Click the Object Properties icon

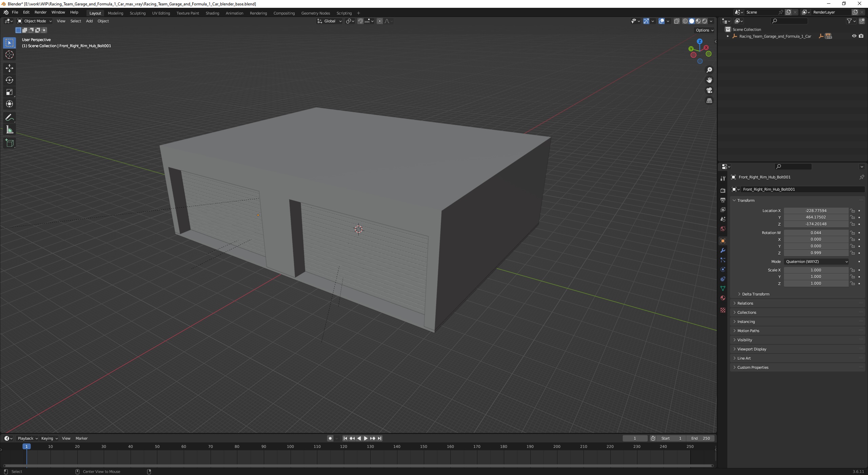point(723,241)
